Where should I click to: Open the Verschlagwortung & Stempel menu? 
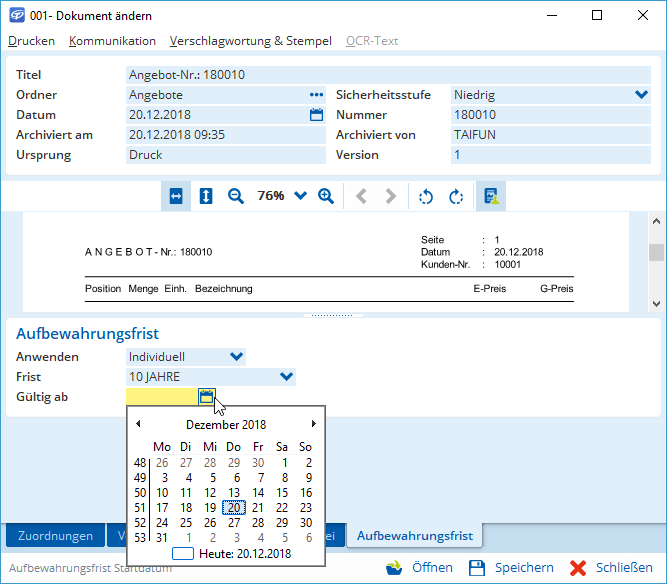[x=250, y=41]
